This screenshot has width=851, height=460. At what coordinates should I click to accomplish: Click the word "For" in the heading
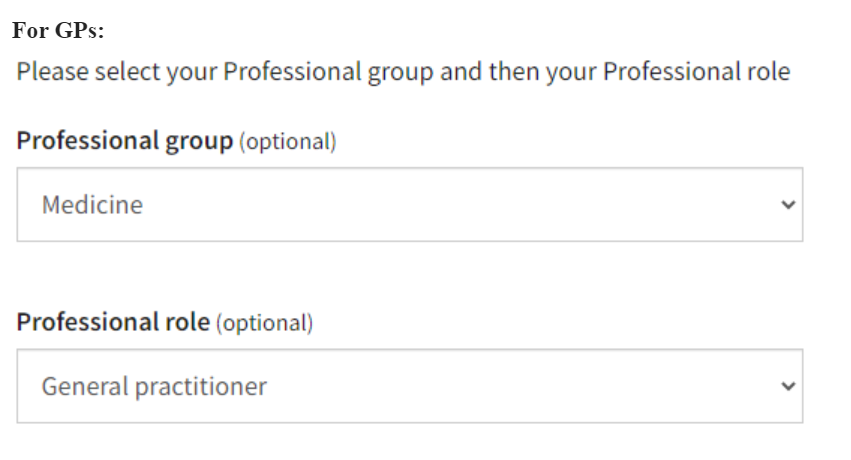[x=29, y=31]
